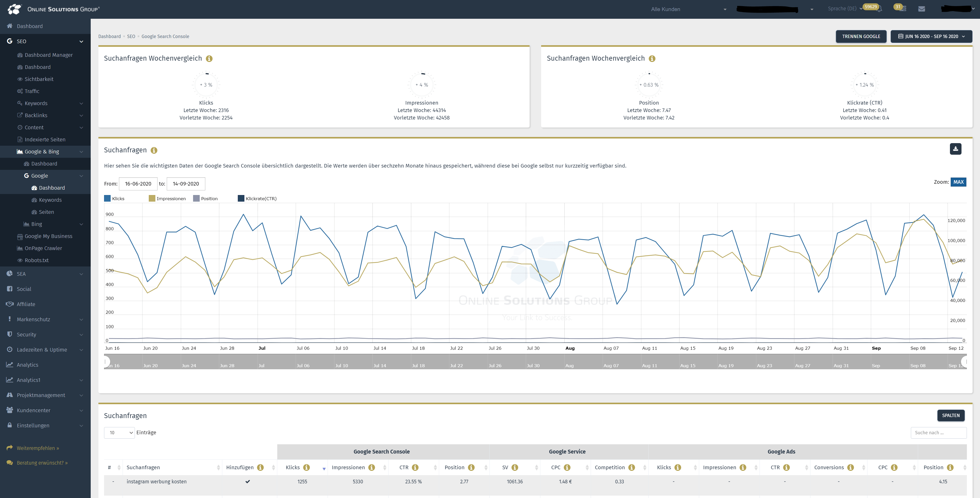Click the to date field 14-09-2020
This screenshot has width=980, height=498.
point(186,184)
